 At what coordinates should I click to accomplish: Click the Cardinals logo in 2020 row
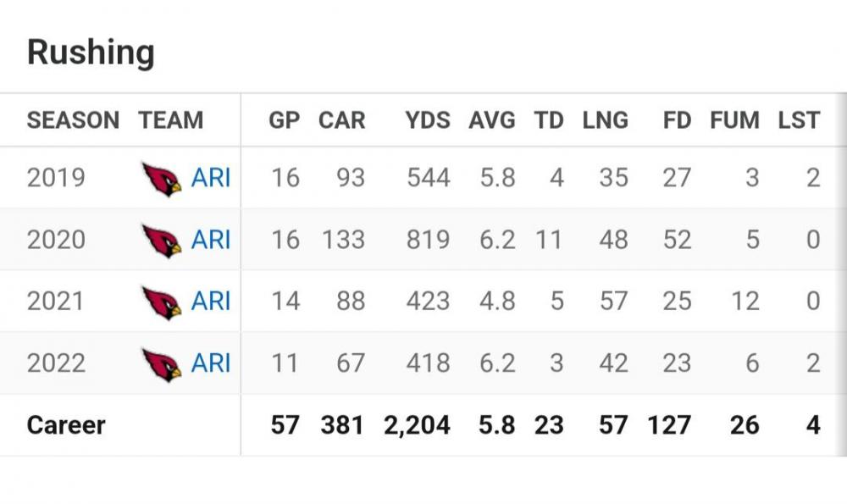tap(162, 241)
